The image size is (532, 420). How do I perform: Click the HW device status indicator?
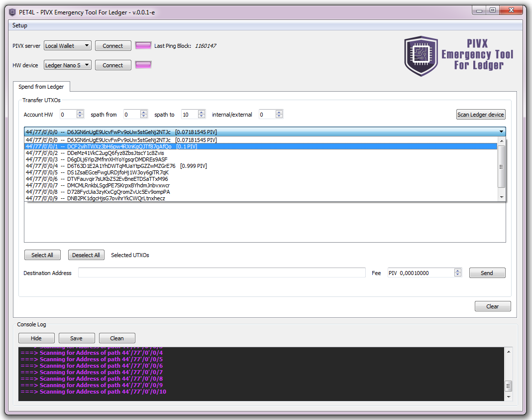[x=143, y=64]
